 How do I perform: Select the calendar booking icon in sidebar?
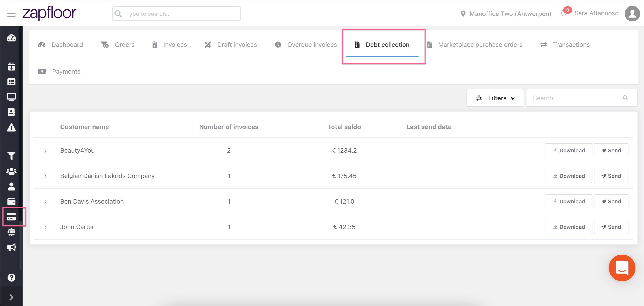[x=11, y=66]
